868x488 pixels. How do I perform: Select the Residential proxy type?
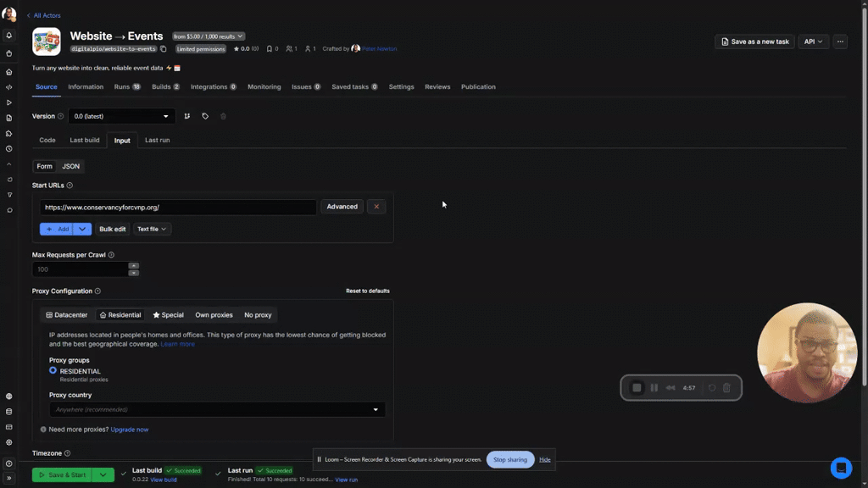pyautogui.click(x=120, y=315)
